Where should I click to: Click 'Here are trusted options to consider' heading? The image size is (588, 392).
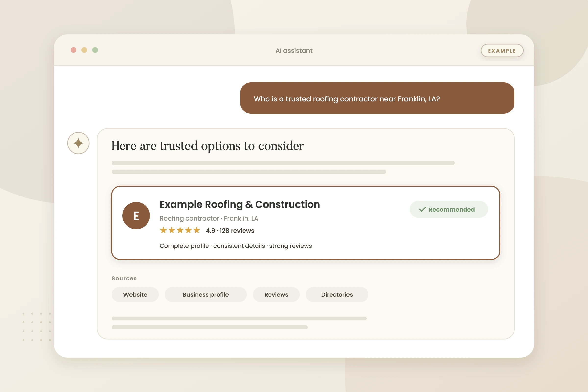(208, 146)
